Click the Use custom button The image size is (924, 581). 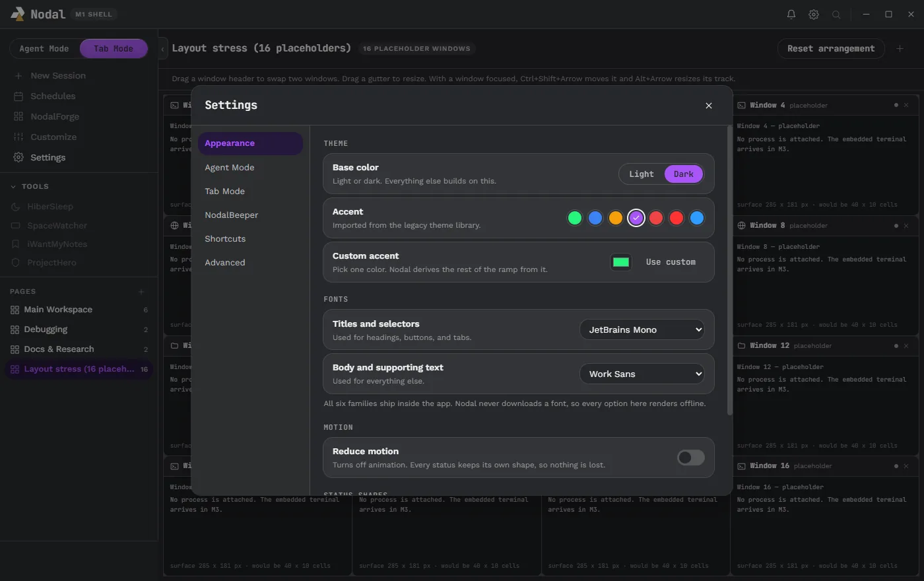tap(671, 262)
